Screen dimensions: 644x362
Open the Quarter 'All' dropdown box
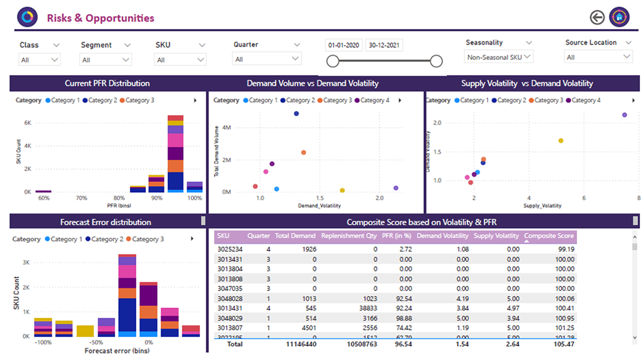tap(267, 59)
